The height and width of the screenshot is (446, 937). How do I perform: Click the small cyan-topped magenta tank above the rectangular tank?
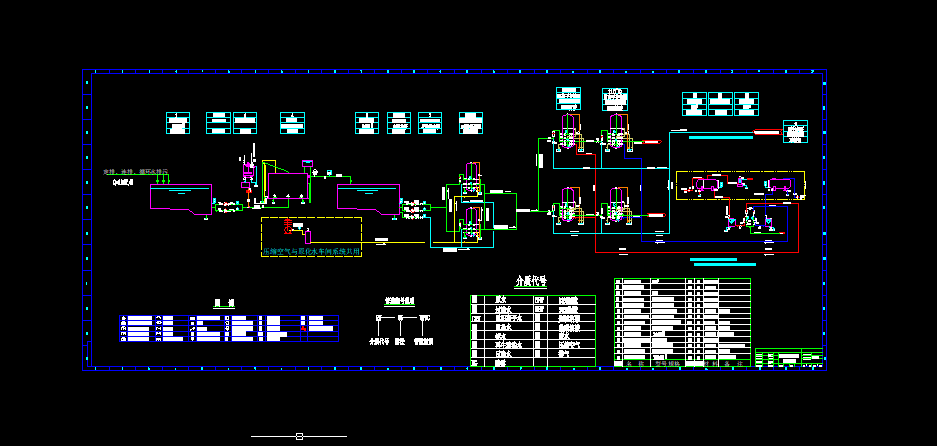coord(307,163)
